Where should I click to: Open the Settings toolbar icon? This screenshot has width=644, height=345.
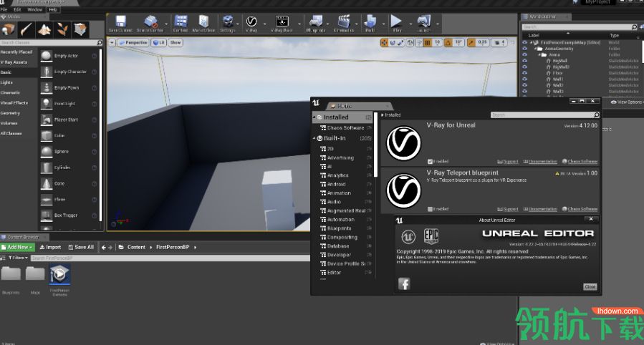click(x=228, y=21)
